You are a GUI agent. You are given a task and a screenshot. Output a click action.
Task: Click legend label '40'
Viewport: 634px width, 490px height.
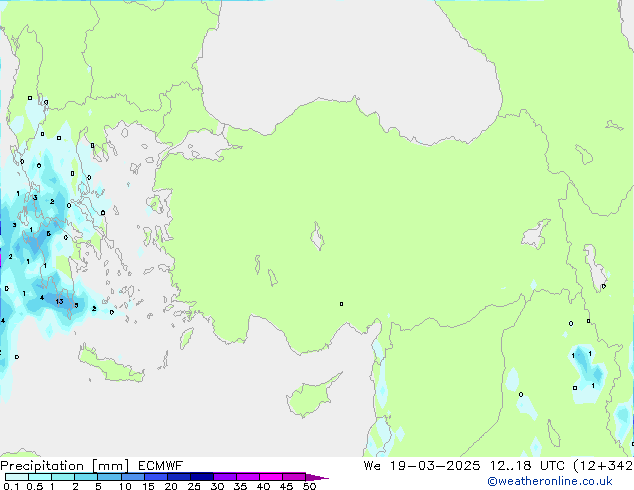click(x=263, y=486)
